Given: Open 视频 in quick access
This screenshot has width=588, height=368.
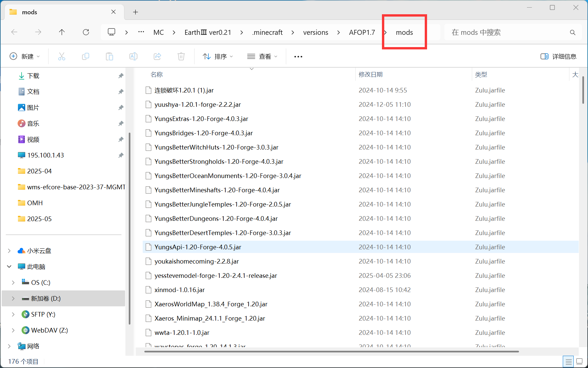Looking at the screenshot, I should (x=33, y=140).
